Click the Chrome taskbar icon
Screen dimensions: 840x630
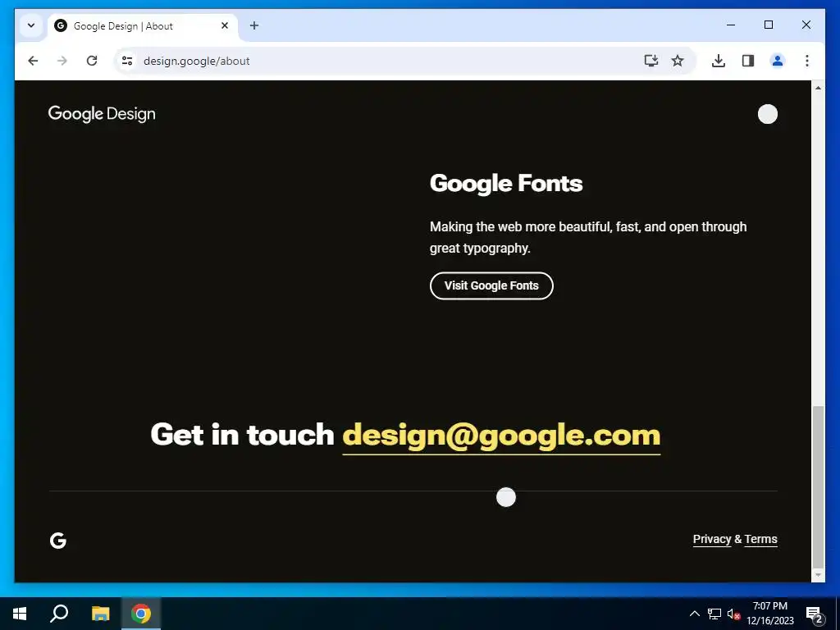(141, 614)
